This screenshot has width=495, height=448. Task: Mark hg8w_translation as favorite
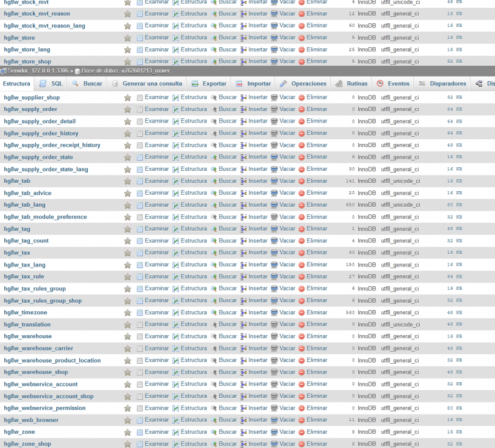coord(127,324)
